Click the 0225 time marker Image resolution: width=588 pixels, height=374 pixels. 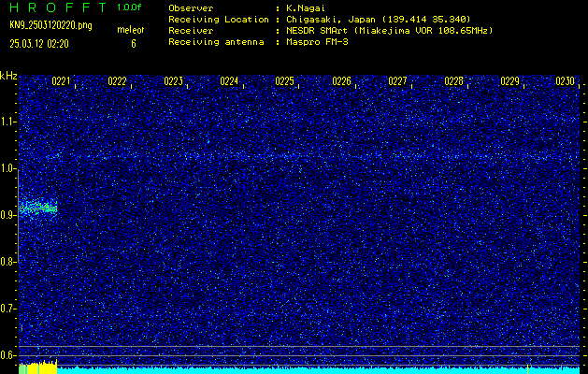pyautogui.click(x=284, y=81)
